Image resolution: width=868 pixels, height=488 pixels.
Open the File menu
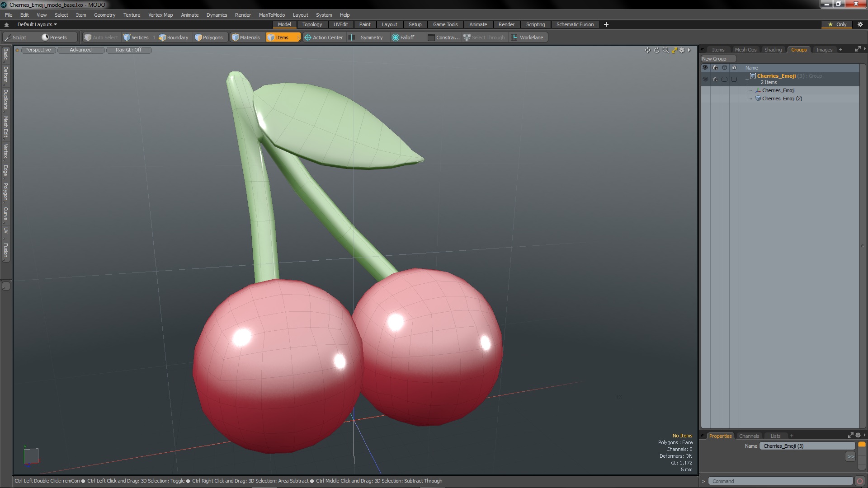click(x=9, y=15)
